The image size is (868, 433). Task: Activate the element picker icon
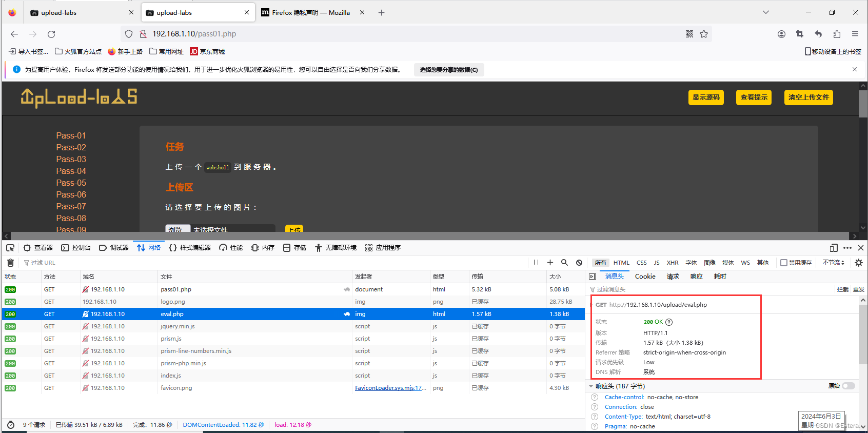pos(10,248)
